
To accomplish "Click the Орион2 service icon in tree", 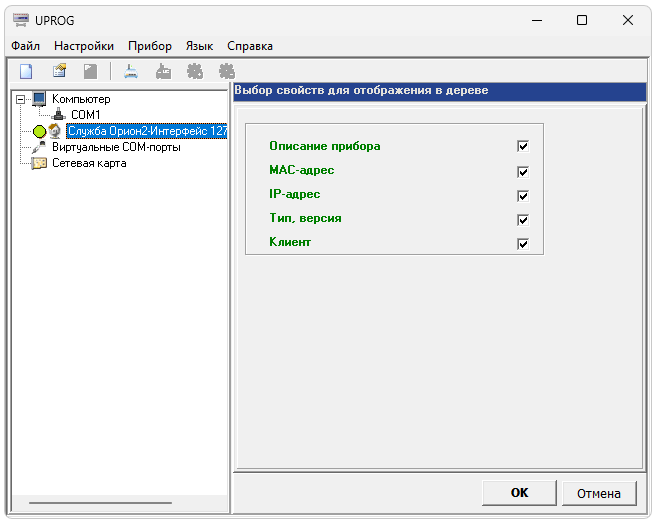I will click(55, 131).
